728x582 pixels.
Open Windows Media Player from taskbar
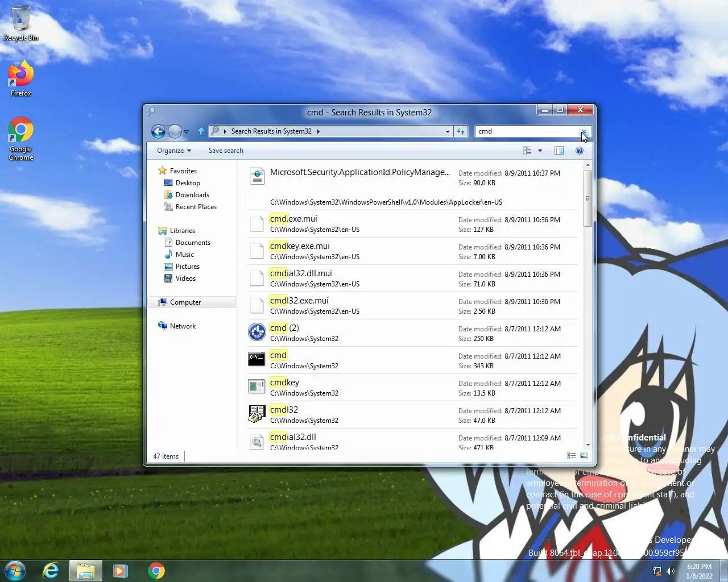pyautogui.click(x=120, y=571)
